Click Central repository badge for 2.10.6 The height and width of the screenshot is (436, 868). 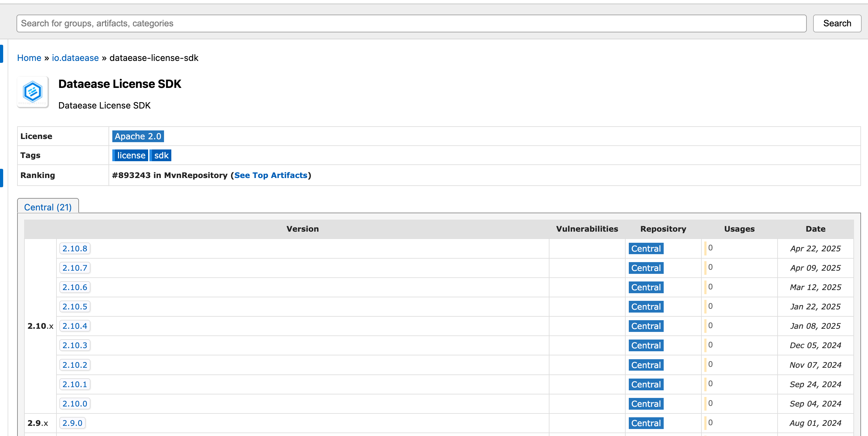[x=646, y=287]
